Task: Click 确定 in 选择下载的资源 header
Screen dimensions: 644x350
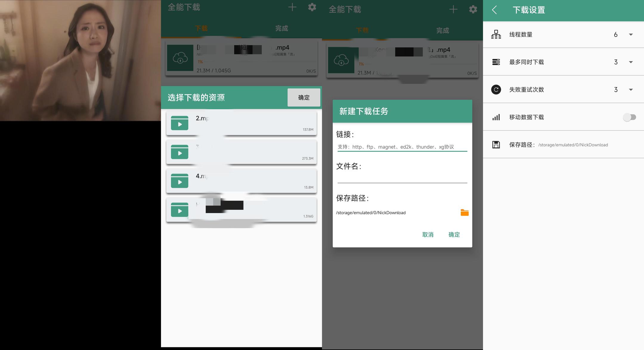Action: [304, 97]
